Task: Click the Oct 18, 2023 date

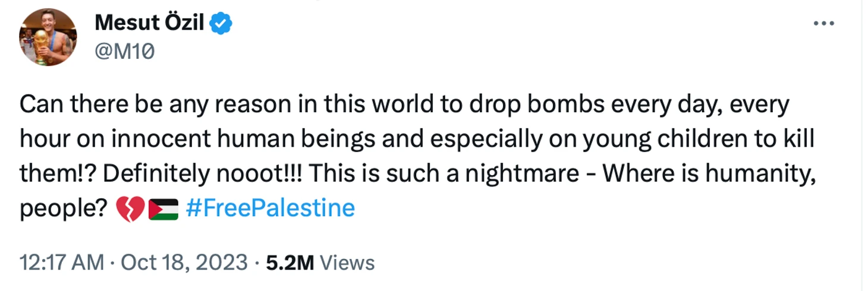Action: tap(184, 262)
